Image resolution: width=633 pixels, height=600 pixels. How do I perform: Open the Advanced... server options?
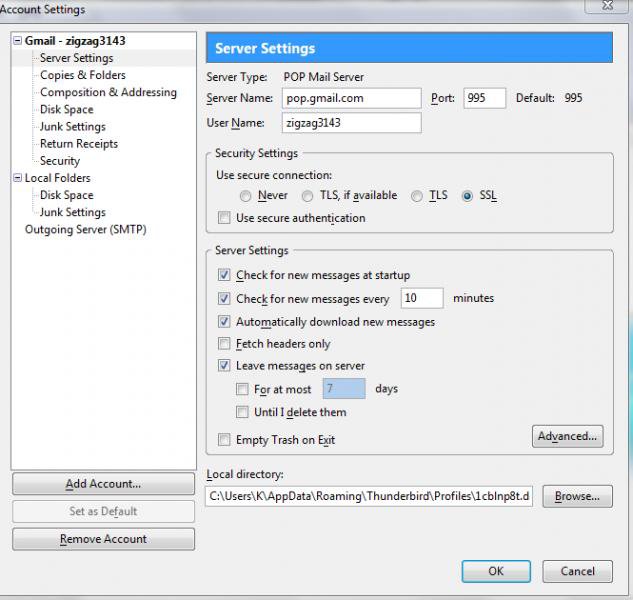[x=568, y=436]
